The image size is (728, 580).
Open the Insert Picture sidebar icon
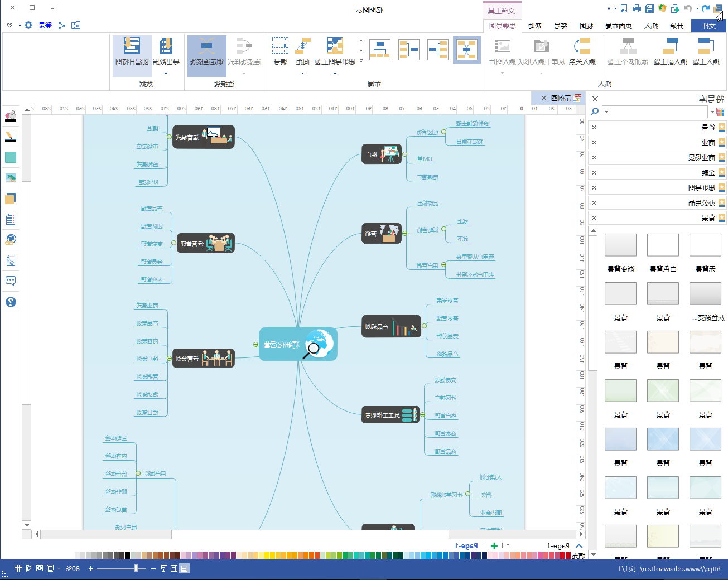[x=11, y=178]
